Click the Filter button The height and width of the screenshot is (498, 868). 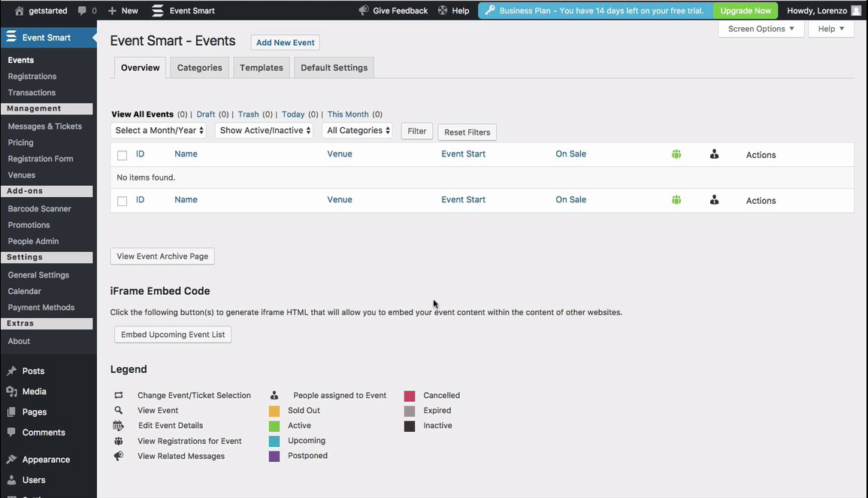click(417, 132)
